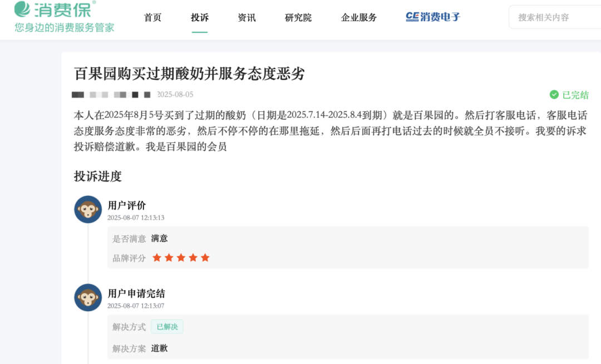Open 研究院 page
The image size is (601, 364).
click(298, 18)
